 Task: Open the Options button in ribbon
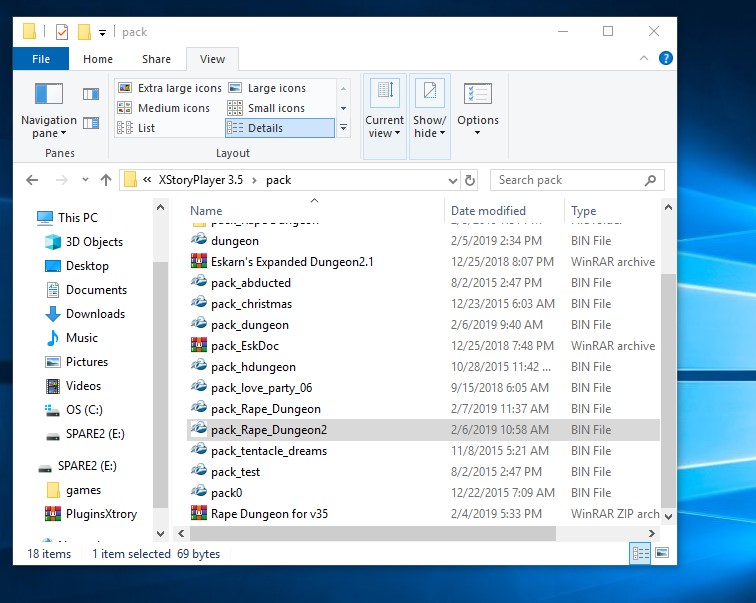[477, 110]
